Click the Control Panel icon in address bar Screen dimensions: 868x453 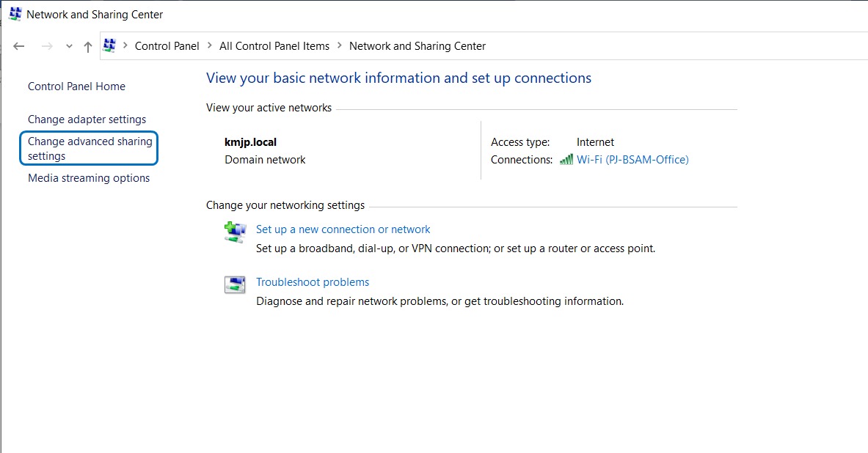(x=110, y=45)
